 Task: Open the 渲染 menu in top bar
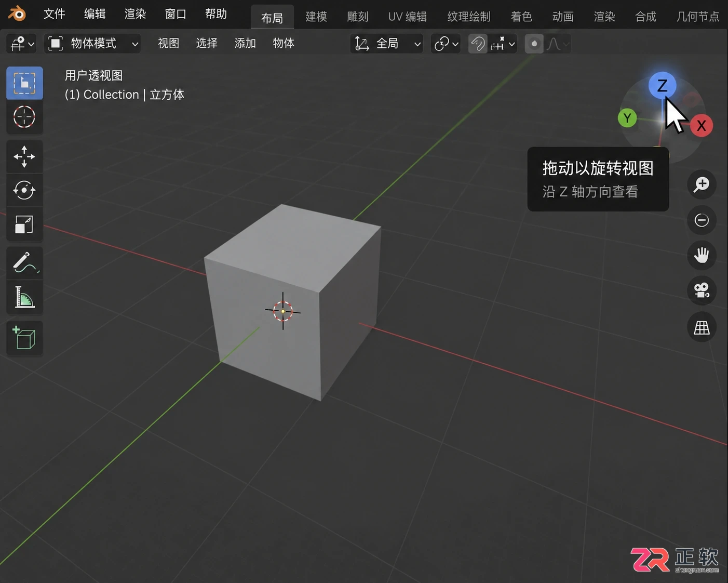point(136,14)
